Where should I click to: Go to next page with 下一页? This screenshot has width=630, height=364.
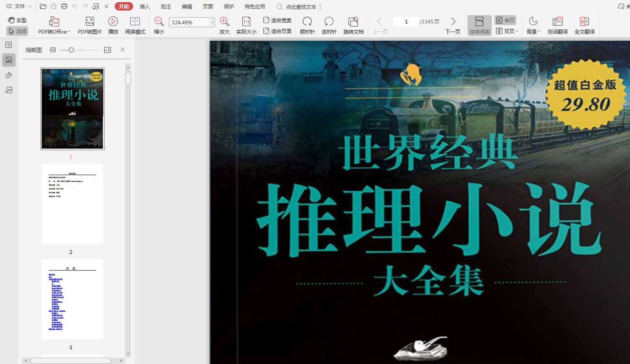pos(453,25)
